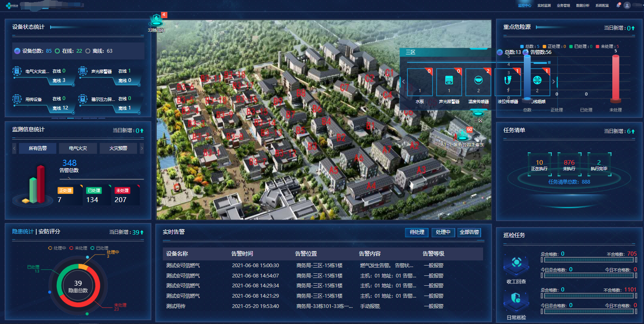The height and width of the screenshot is (324, 644).
Task: Click the 电气火灾监... device icon
Action: [x=17, y=71]
